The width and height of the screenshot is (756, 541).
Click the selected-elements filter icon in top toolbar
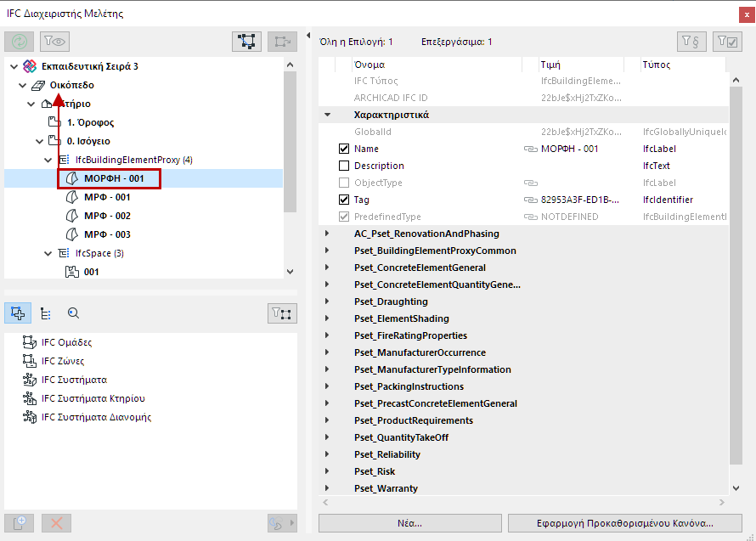[x=246, y=41]
